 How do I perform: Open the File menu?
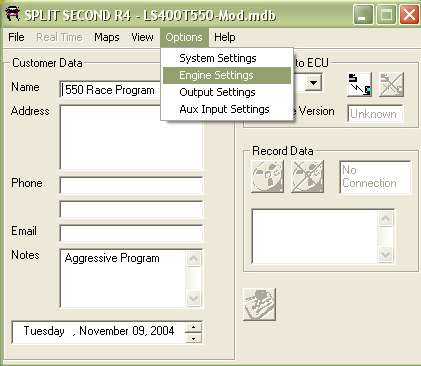16,37
